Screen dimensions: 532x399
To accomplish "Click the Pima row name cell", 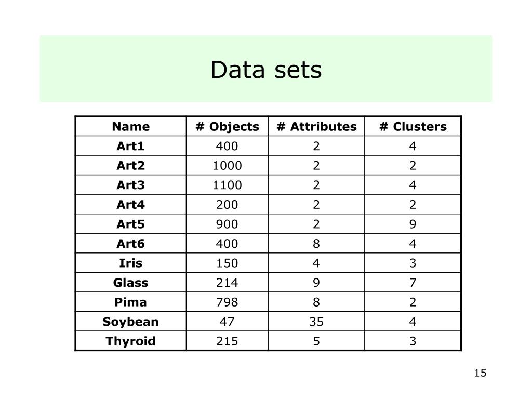I will pyautogui.click(x=130, y=302).
